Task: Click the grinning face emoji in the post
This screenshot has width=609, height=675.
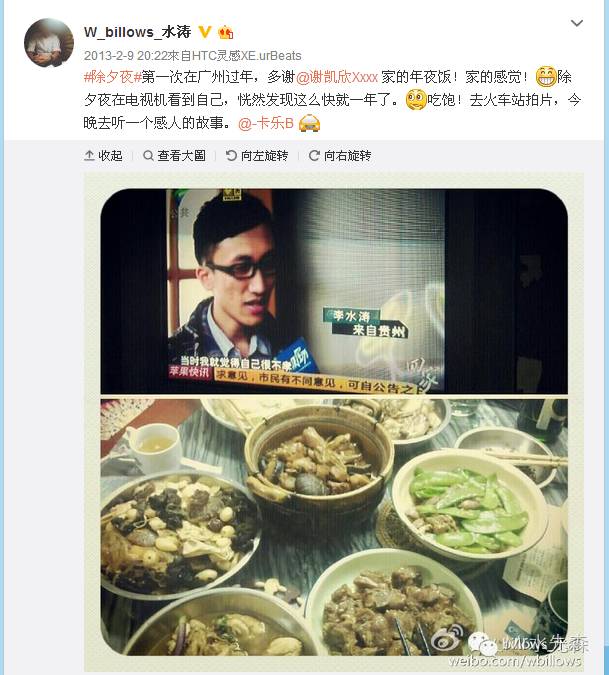Action: point(546,77)
